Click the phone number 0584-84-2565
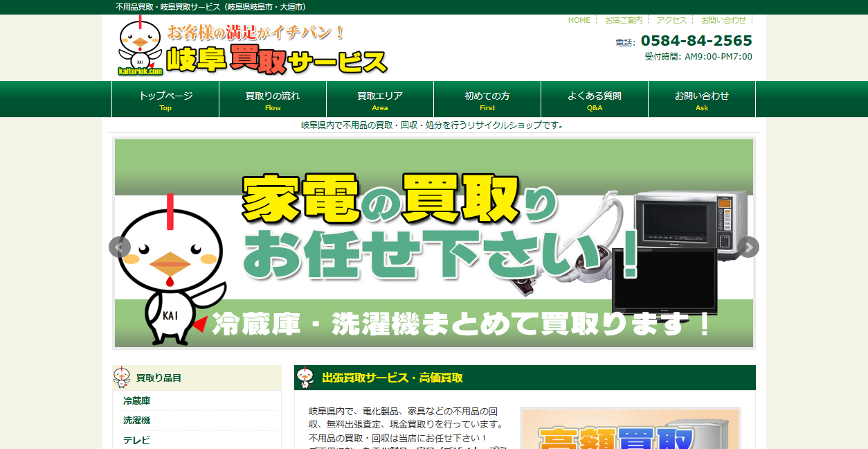 pos(695,40)
